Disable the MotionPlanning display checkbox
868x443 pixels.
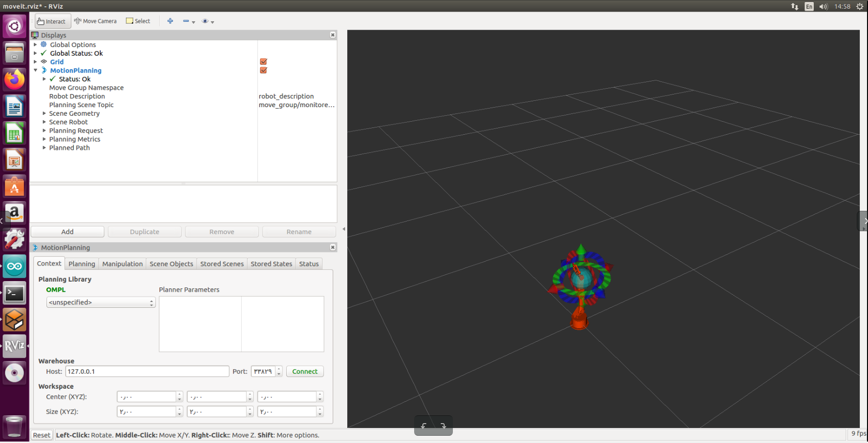[x=263, y=70]
